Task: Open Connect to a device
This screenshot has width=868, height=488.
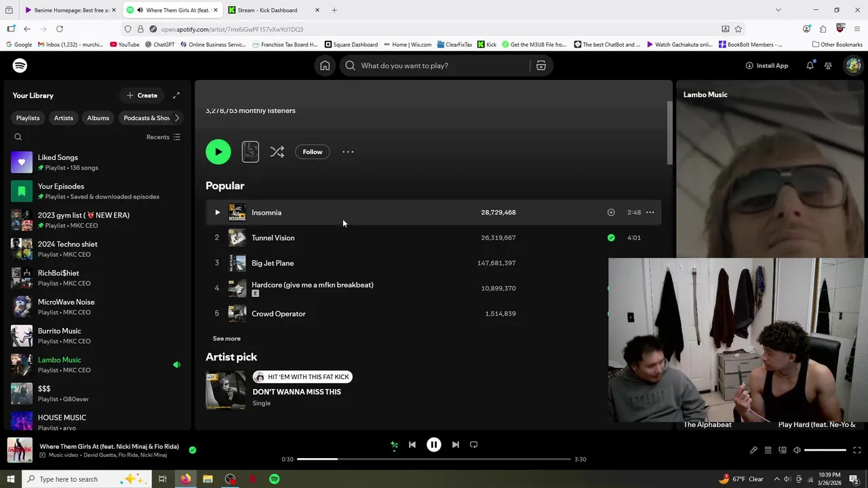Action: click(x=783, y=450)
